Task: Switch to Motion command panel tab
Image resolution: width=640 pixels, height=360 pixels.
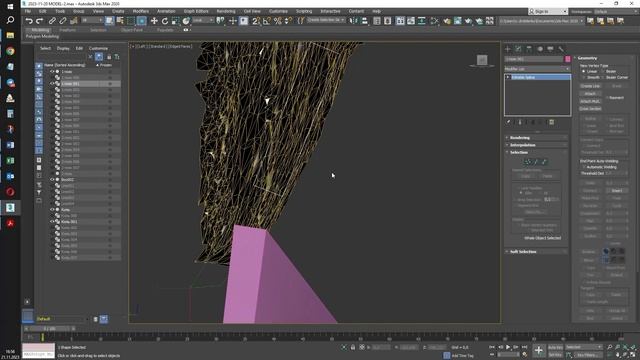Action: (540, 49)
